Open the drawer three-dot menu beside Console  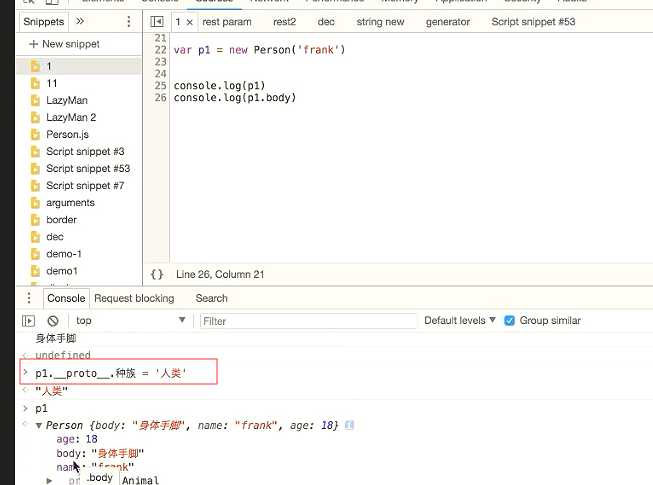[x=29, y=298]
